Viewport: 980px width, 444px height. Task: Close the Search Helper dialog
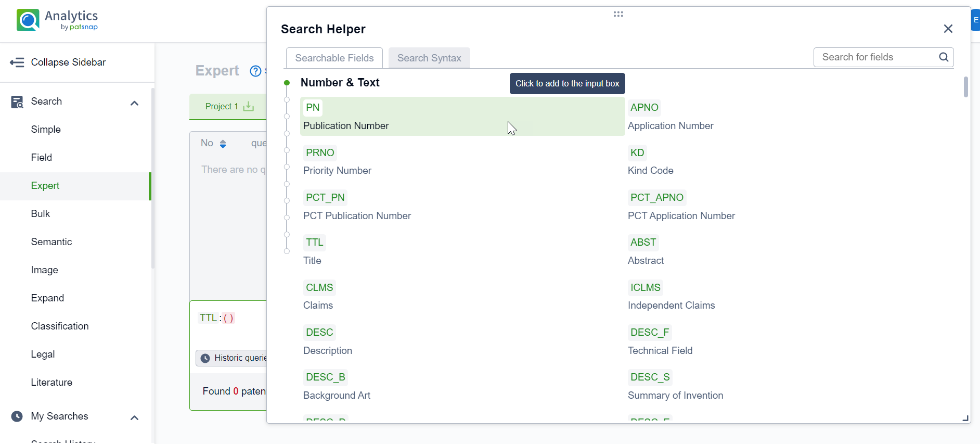pyautogui.click(x=948, y=29)
